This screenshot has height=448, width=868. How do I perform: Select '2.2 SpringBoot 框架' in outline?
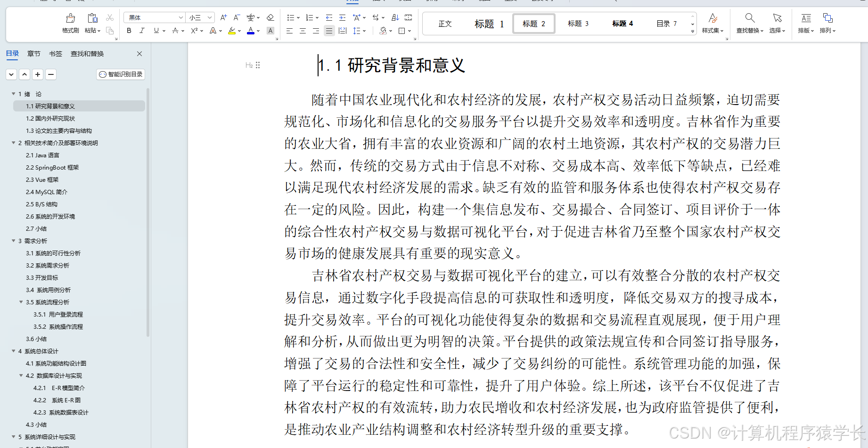click(x=52, y=167)
